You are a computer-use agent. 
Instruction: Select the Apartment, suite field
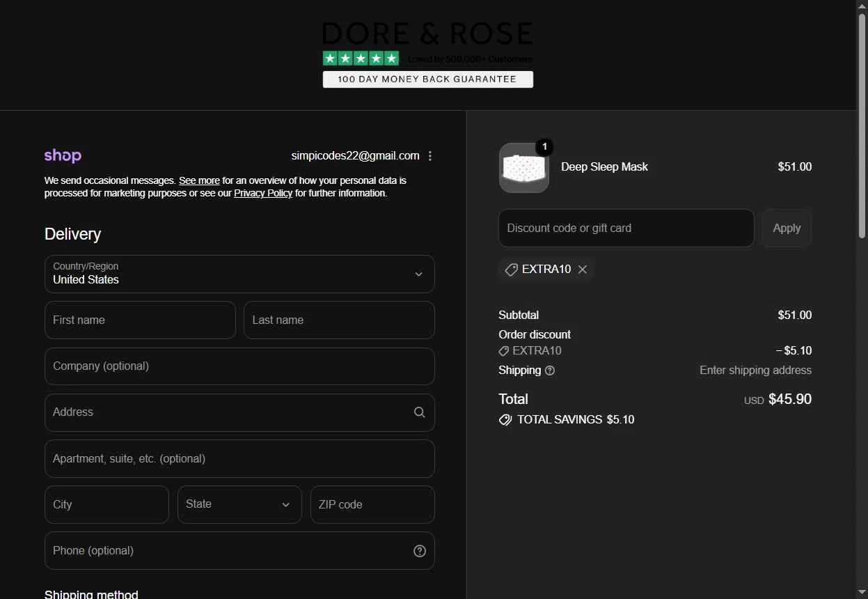(239, 458)
